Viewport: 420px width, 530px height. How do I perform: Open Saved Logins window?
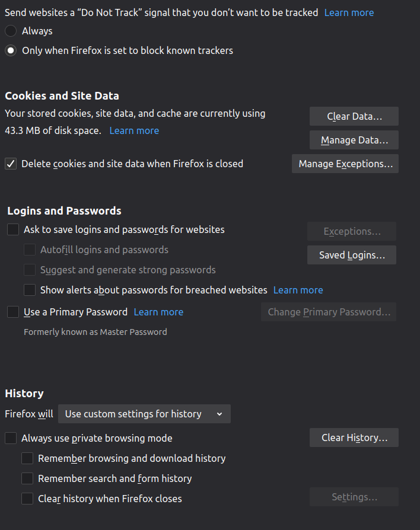tap(352, 255)
